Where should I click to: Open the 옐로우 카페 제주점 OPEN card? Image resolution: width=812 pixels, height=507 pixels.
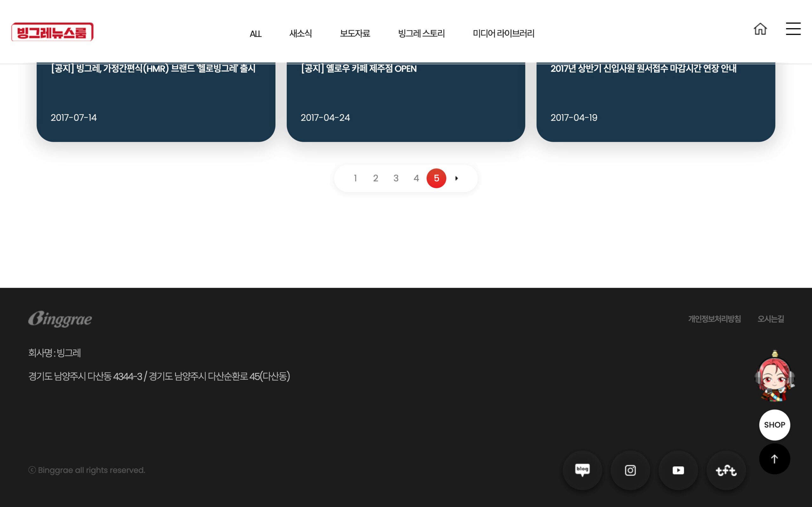point(406,97)
